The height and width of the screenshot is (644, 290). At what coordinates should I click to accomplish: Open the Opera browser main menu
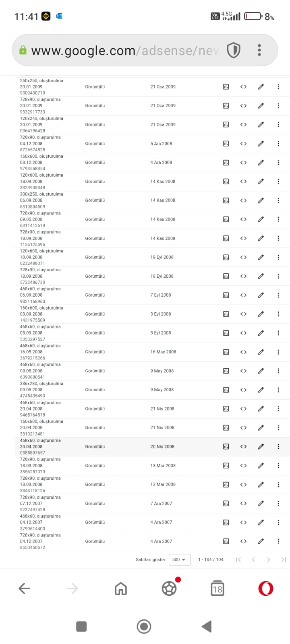266,588
